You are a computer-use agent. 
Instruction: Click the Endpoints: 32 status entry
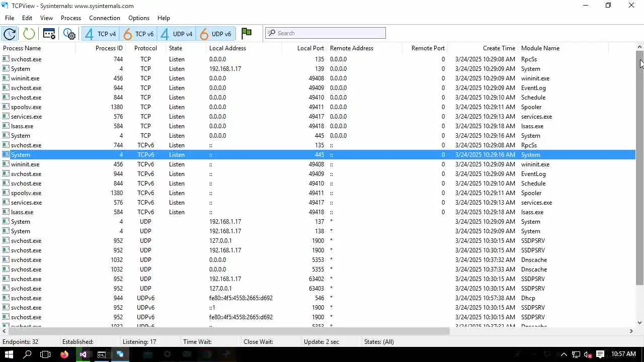click(x=20, y=342)
